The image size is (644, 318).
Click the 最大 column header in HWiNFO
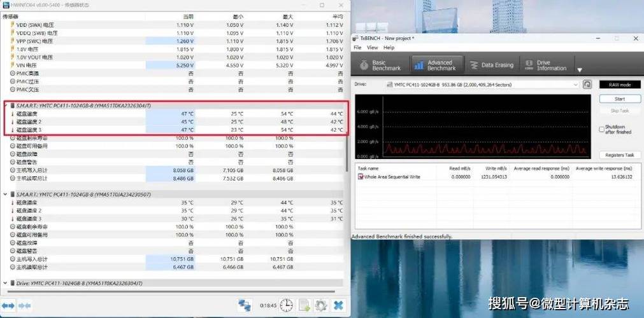click(x=288, y=17)
